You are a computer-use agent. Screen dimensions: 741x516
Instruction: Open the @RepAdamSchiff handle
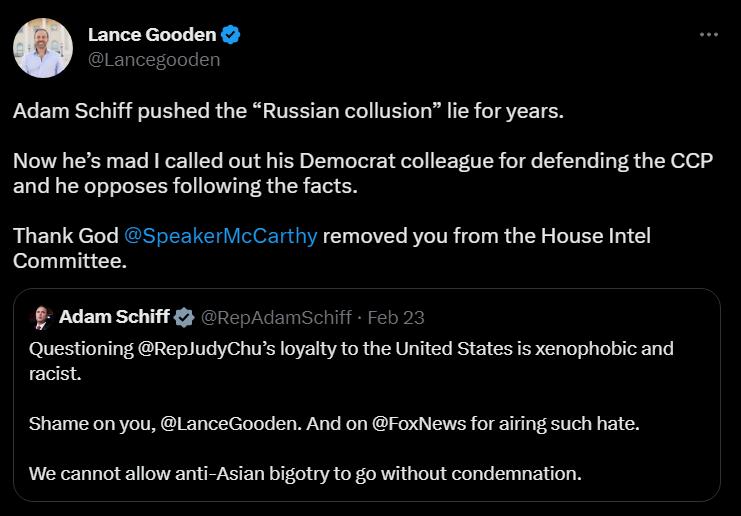(x=276, y=318)
